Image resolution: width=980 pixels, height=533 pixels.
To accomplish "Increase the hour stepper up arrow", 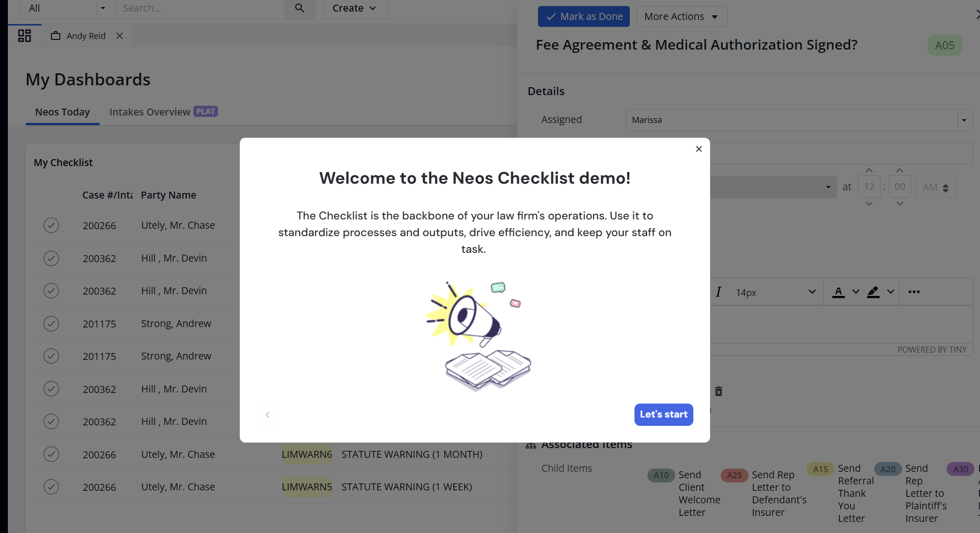I will [x=869, y=171].
